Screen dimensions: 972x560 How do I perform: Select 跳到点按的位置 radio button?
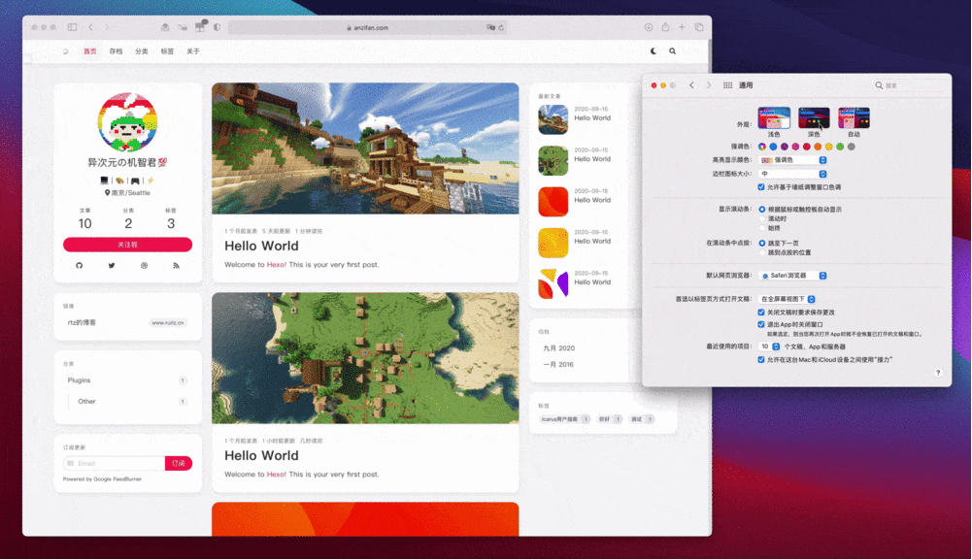762,252
